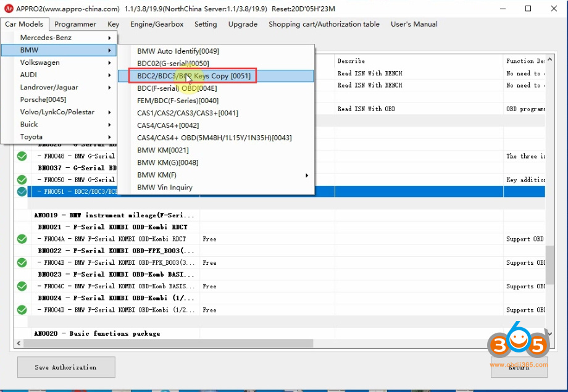Click the green check icon beside FN004A
Viewport: 568px width, 392px height.
click(22, 239)
